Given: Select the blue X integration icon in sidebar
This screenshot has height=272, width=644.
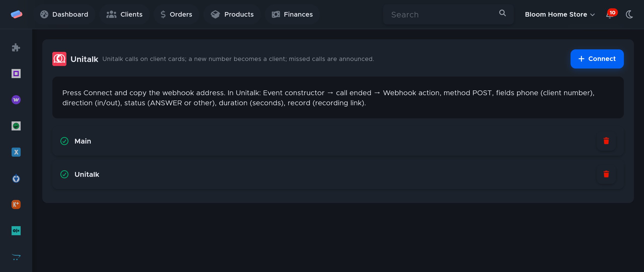Looking at the screenshot, I should click(x=16, y=152).
